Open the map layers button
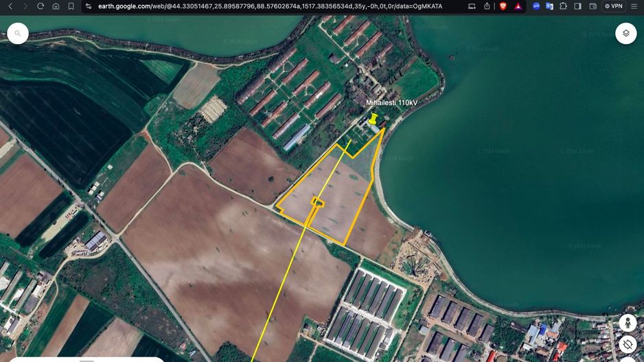 (625, 33)
